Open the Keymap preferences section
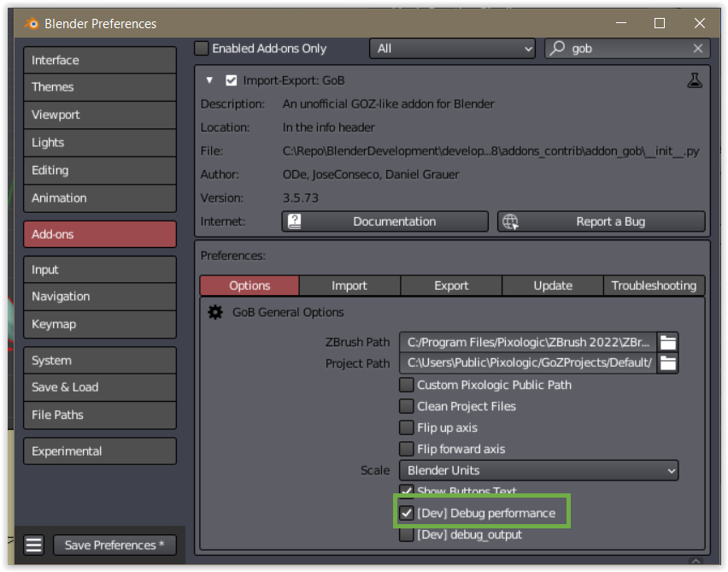The image size is (728, 572). (x=100, y=324)
